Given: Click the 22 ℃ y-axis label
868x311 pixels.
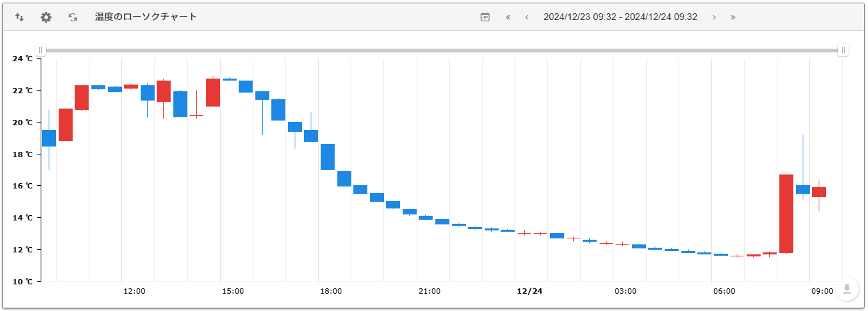Looking at the screenshot, I should click(23, 91).
